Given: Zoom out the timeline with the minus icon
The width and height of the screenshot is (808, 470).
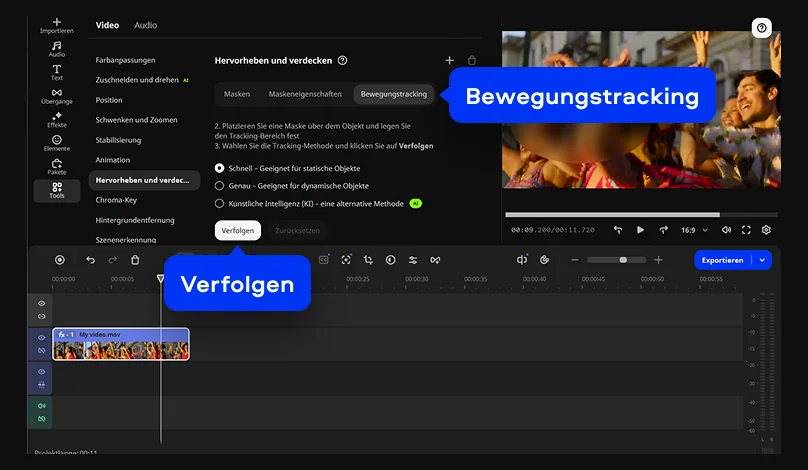Looking at the screenshot, I should 575,260.
